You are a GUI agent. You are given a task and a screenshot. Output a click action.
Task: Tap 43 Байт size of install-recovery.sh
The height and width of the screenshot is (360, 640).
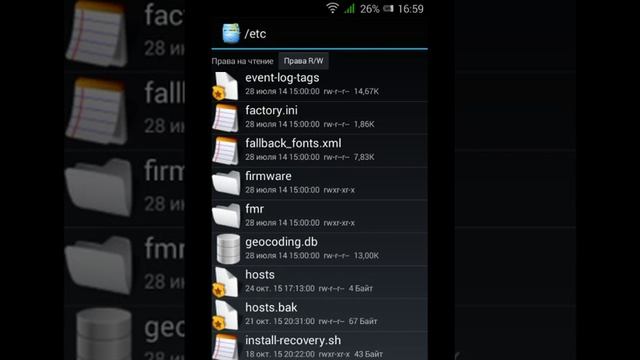(368, 354)
